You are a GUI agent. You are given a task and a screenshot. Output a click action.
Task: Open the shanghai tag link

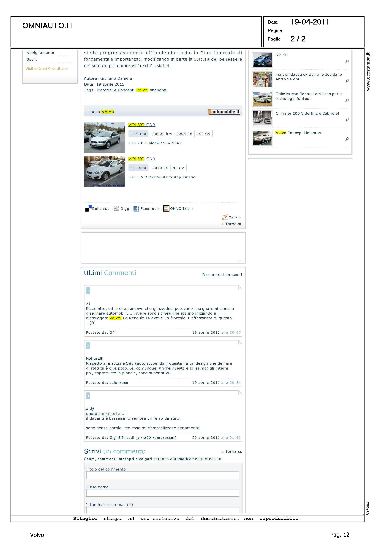click(x=158, y=90)
